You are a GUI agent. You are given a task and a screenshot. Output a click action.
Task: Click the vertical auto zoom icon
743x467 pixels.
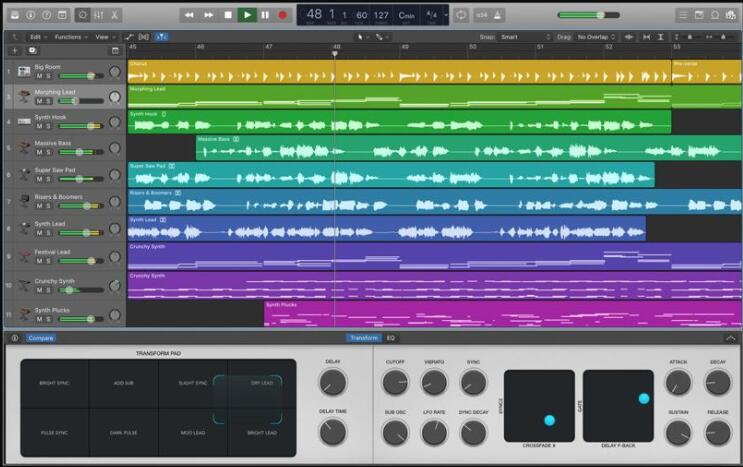pos(661,37)
